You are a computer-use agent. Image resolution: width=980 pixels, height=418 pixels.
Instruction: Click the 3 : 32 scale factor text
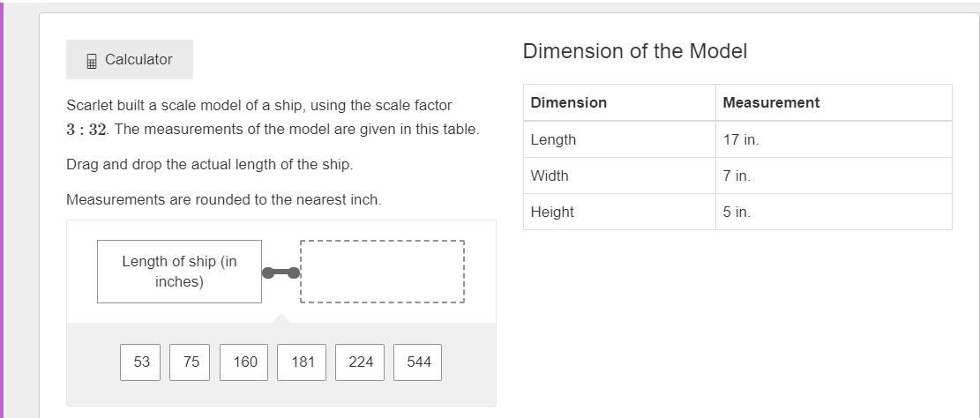point(86,130)
